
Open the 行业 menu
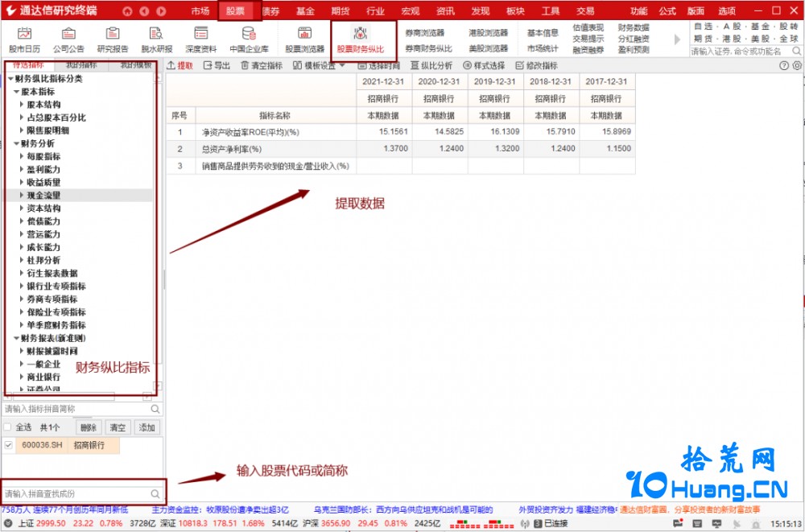pos(375,10)
